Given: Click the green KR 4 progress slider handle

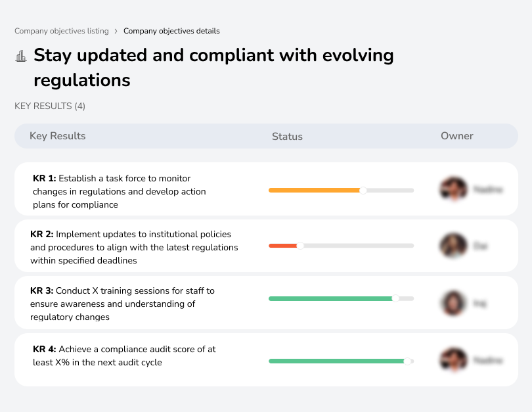Looking at the screenshot, I should click(x=407, y=361).
